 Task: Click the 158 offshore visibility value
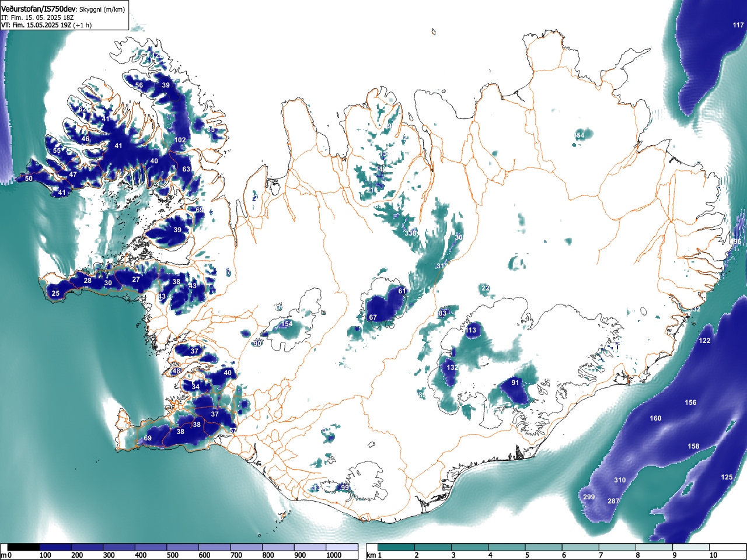point(693,446)
